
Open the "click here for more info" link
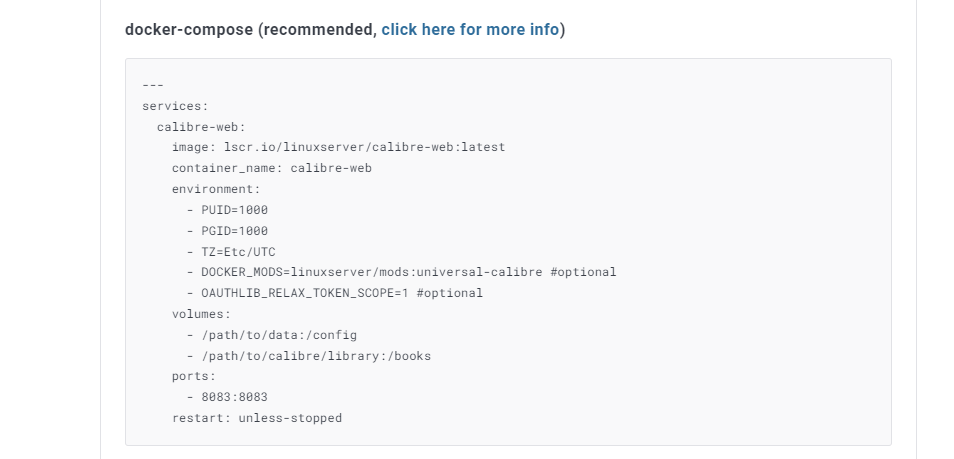[470, 30]
